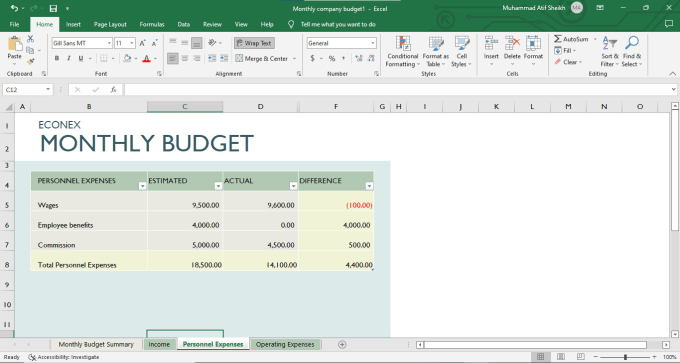Expand the formula bar
The image size is (680, 363).
point(673,90)
